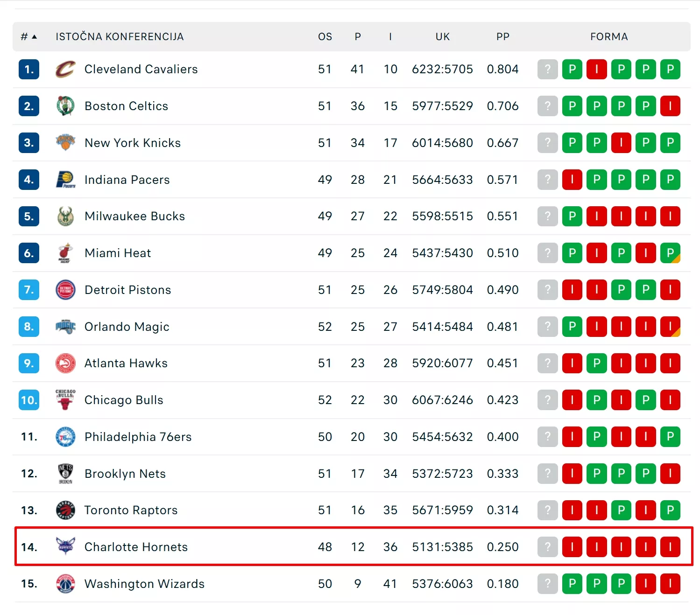Sort standings by the OS column header
The height and width of the screenshot is (615, 700).
point(325,37)
